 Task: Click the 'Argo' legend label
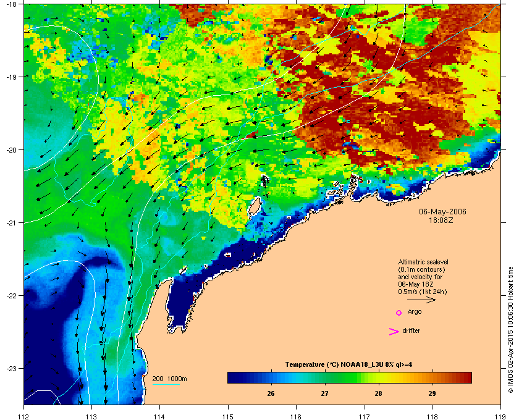click(x=415, y=312)
